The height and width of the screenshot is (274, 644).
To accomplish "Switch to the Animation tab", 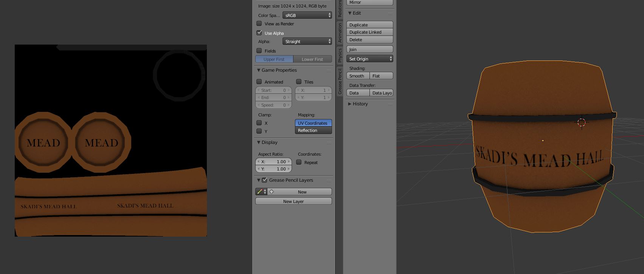I will 340,33.
